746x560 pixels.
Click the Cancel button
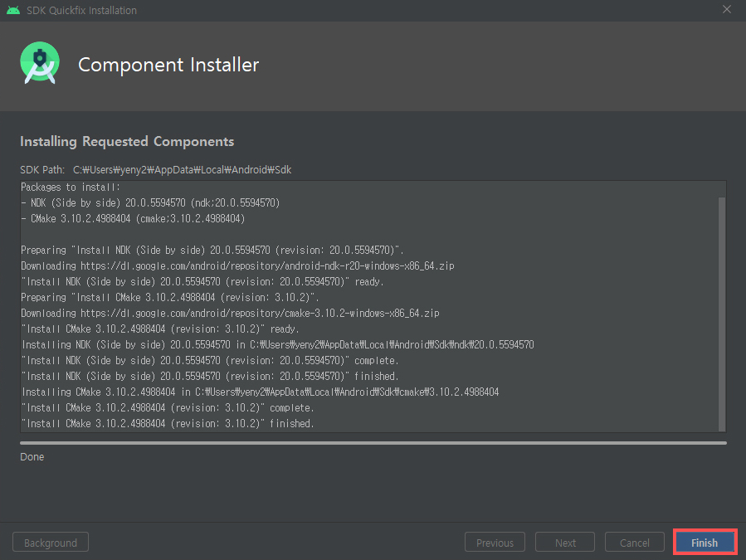[634, 543]
